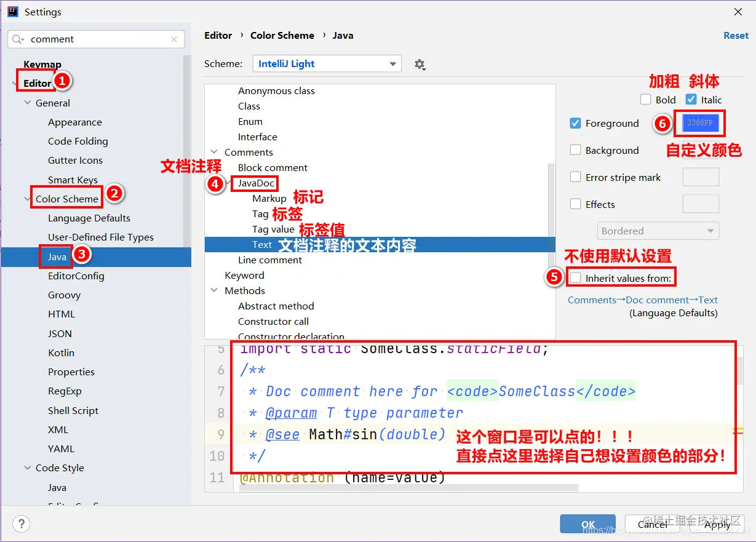Uncheck the Foreground checkbox

click(575, 123)
